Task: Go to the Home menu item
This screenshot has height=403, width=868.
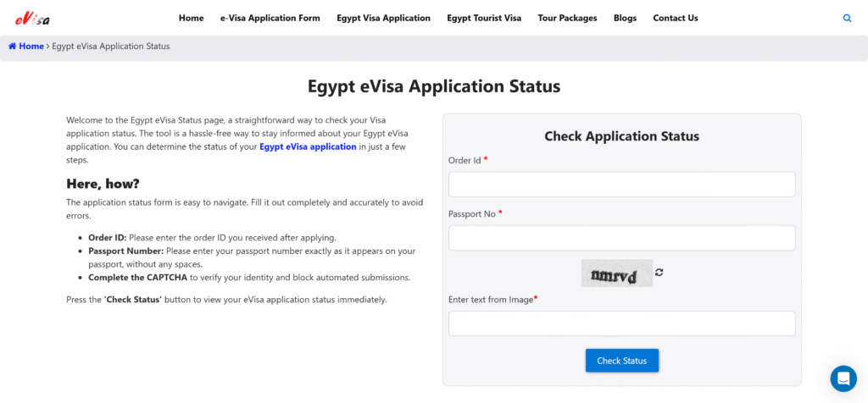Action: (x=192, y=18)
